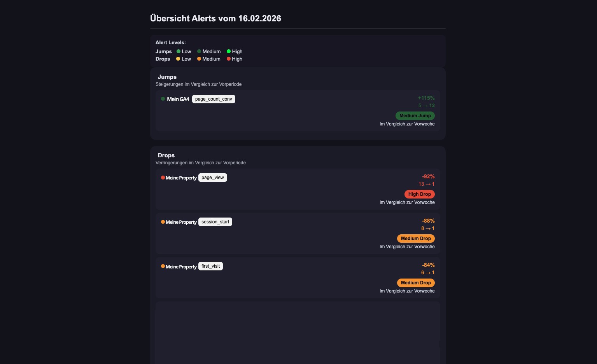Click the yellow Low Drops legend dot
Image resolution: width=597 pixels, height=364 pixels.
click(x=178, y=59)
